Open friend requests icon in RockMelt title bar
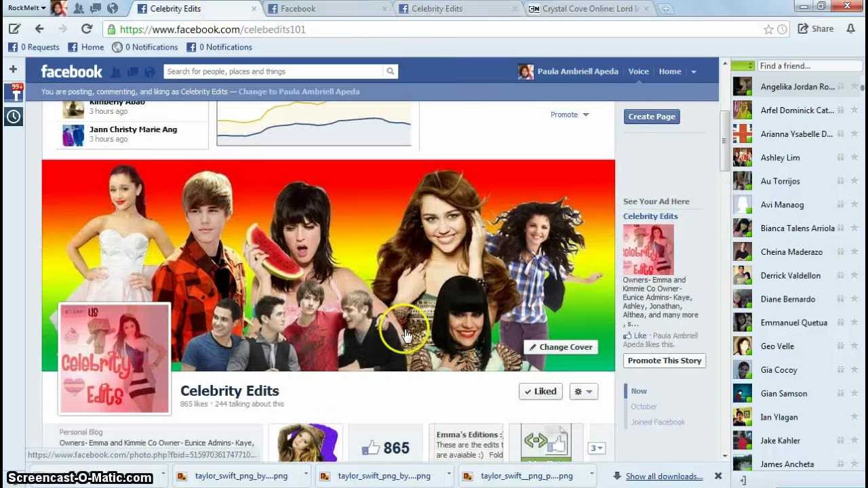Screen dimensions: 868x488 pyautogui.click(x=79, y=8)
